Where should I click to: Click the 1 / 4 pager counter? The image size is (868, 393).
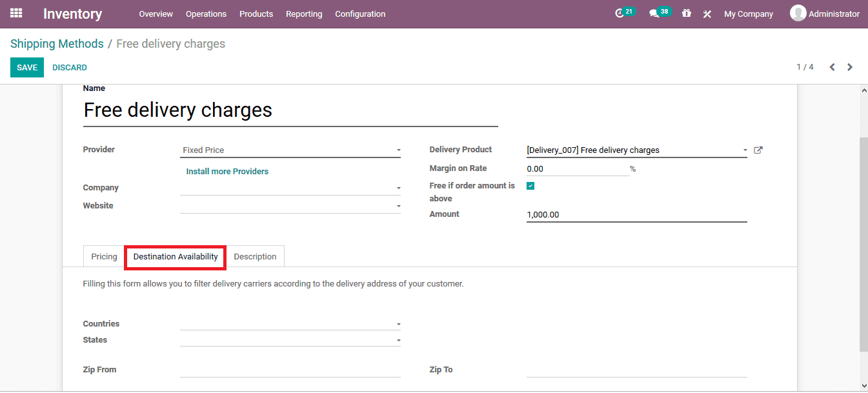805,67
